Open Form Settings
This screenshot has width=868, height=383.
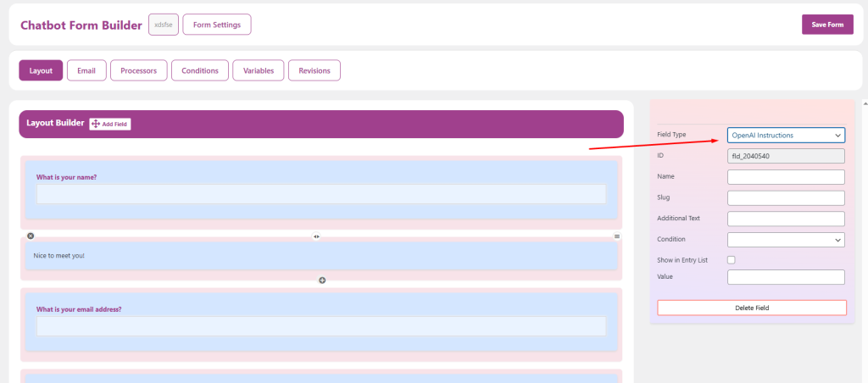click(x=216, y=25)
